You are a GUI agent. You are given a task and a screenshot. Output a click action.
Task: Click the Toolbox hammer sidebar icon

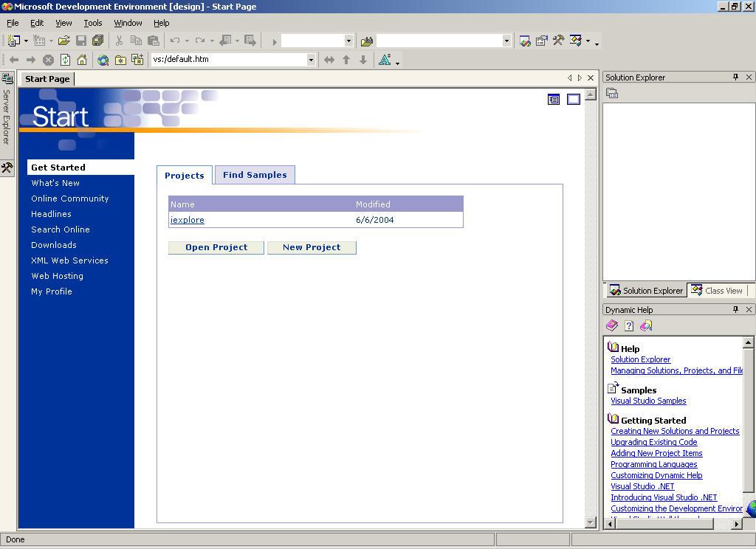point(7,168)
